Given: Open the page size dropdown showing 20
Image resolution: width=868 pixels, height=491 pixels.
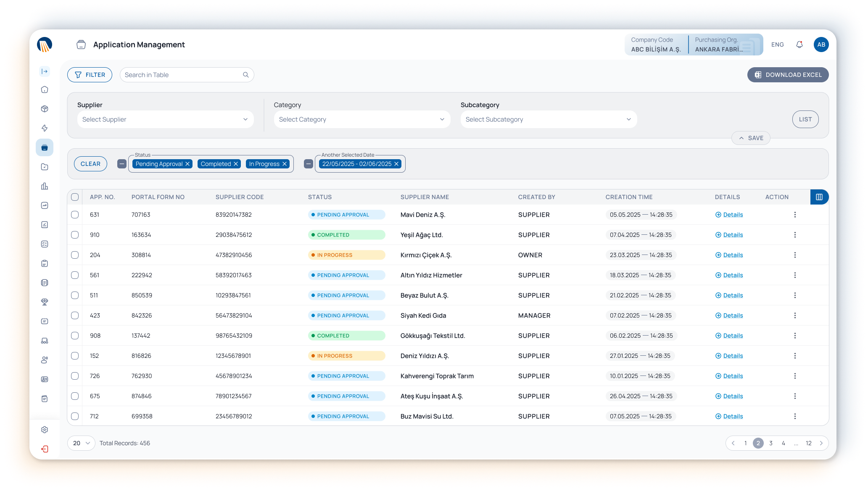Looking at the screenshot, I should (81, 443).
